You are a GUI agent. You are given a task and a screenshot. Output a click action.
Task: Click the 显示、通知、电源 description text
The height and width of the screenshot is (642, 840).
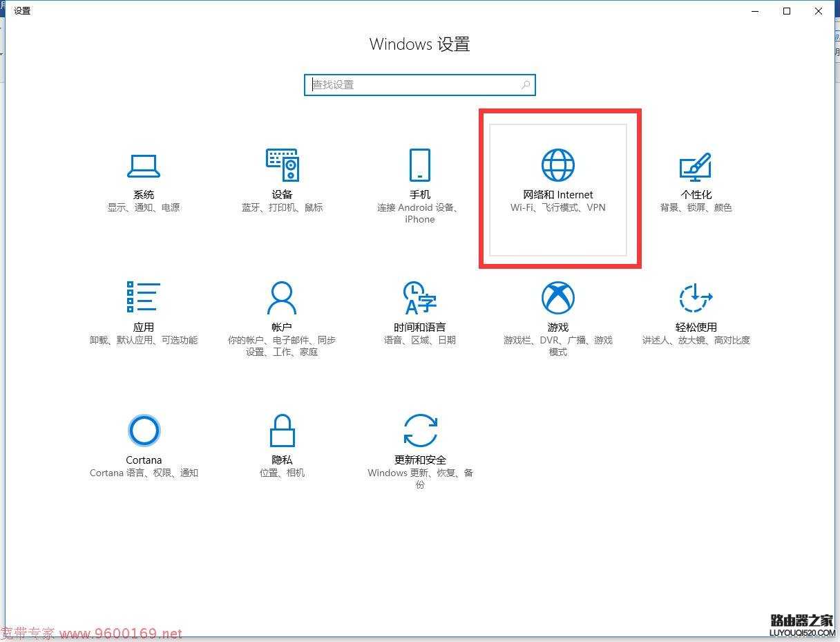tap(143, 207)
